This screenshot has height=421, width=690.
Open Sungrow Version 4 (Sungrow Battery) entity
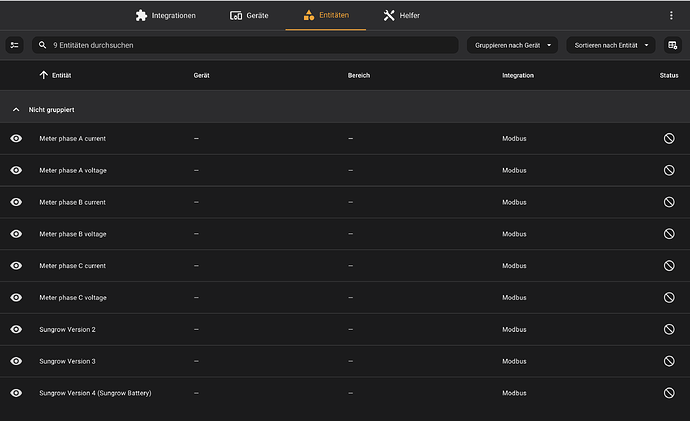pos(95,393)
